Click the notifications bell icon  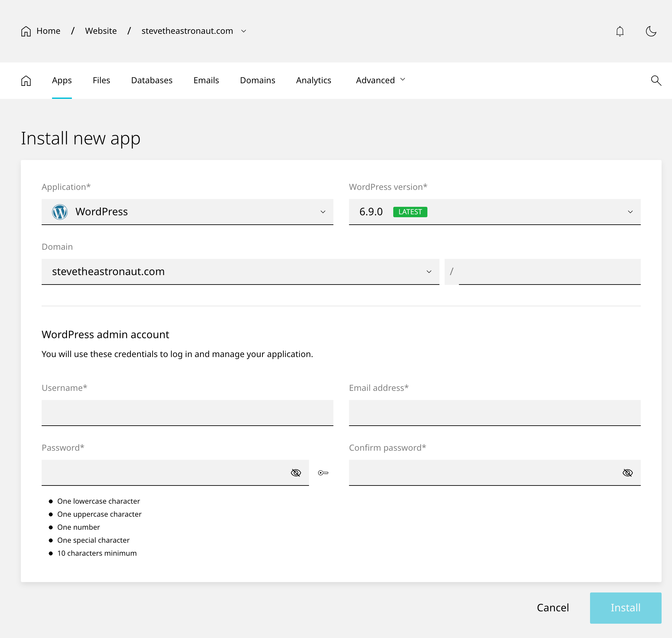[620, 31]
